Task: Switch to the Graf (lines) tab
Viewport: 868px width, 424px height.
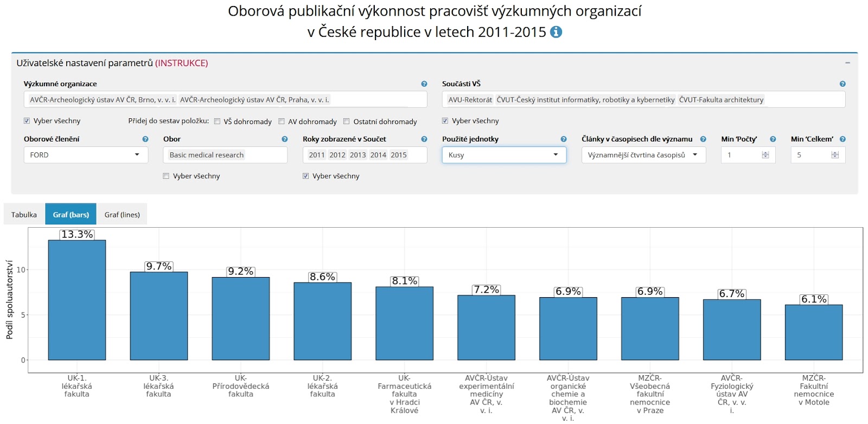Action: click(x=122, y=214)
